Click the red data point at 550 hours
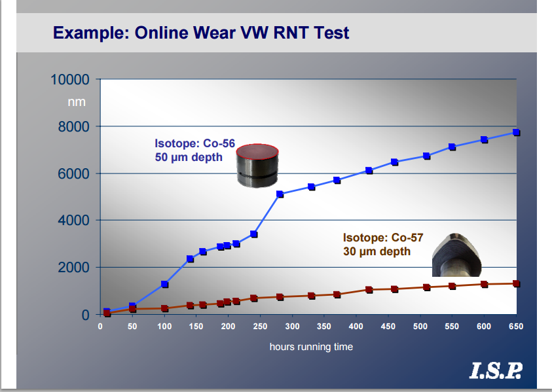The width and height of the screenshot is (552, 392). [x=452, y=286]
